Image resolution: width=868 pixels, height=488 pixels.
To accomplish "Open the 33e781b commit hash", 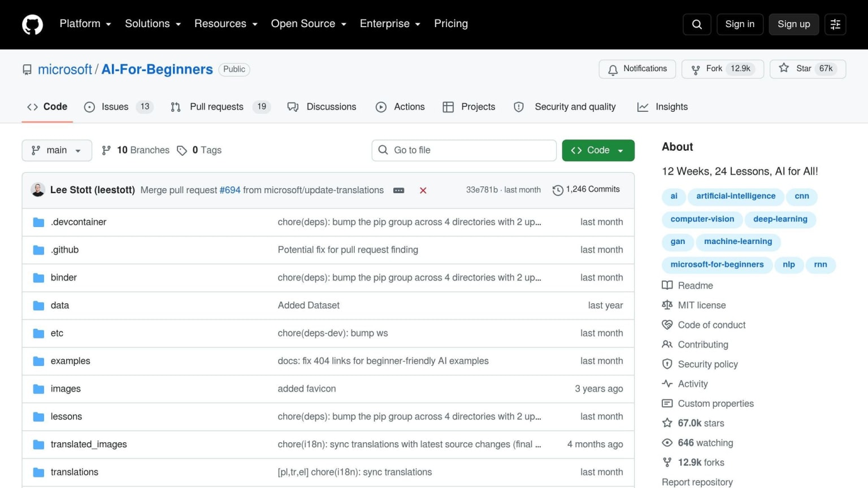I will [481, 190].
